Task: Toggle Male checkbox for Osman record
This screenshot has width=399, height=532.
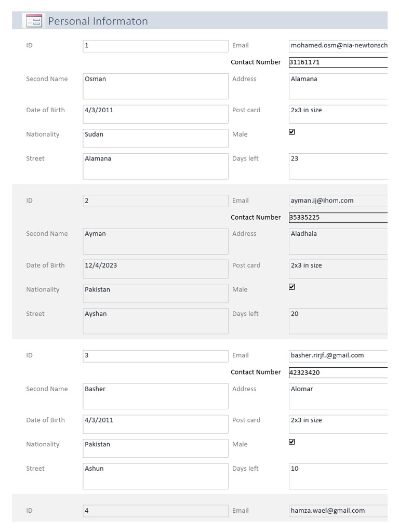Action: point(292,131)
